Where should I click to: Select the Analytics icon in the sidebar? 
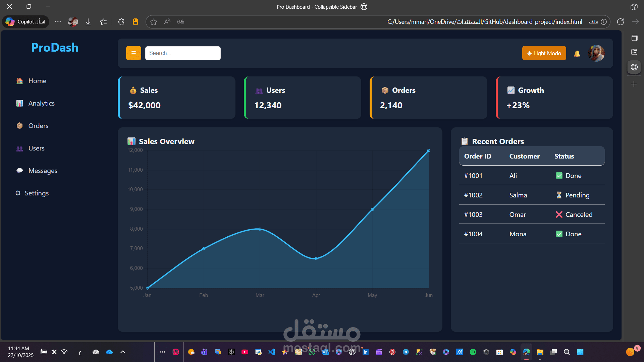click(19, 103)
